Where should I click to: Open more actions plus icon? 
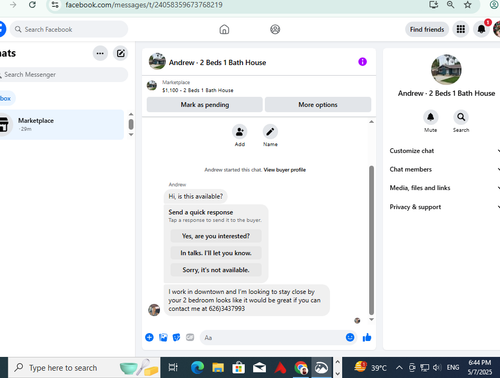(149, 337)
